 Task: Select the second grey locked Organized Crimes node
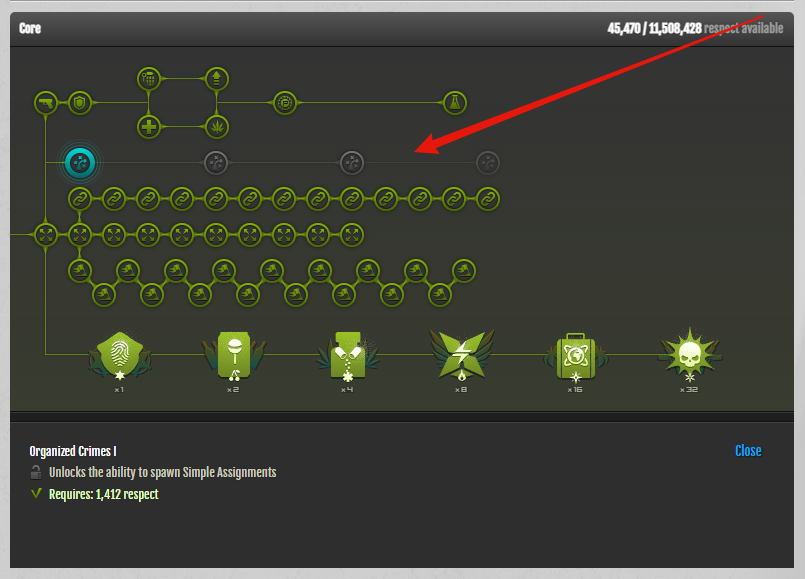click(352, 163)
